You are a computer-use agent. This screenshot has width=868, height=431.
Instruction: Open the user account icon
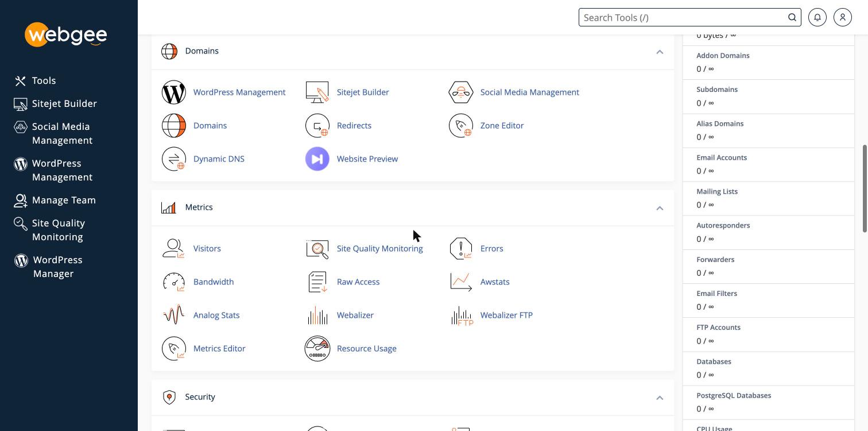(x=843, y=17)
